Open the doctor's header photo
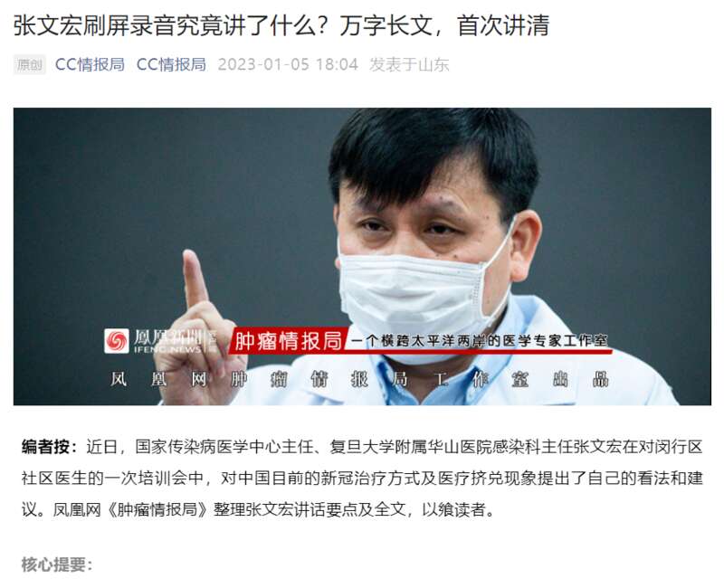 point(362,257)
